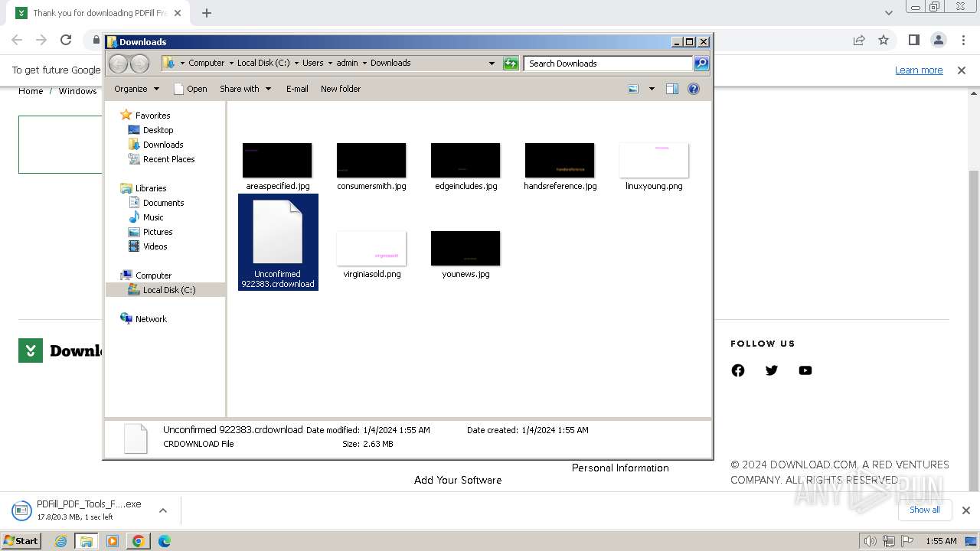Image resolution: width=980 pixels, height=551 pixels.
Task: Open Desktop in Favorites
Action: coord(158,130)
